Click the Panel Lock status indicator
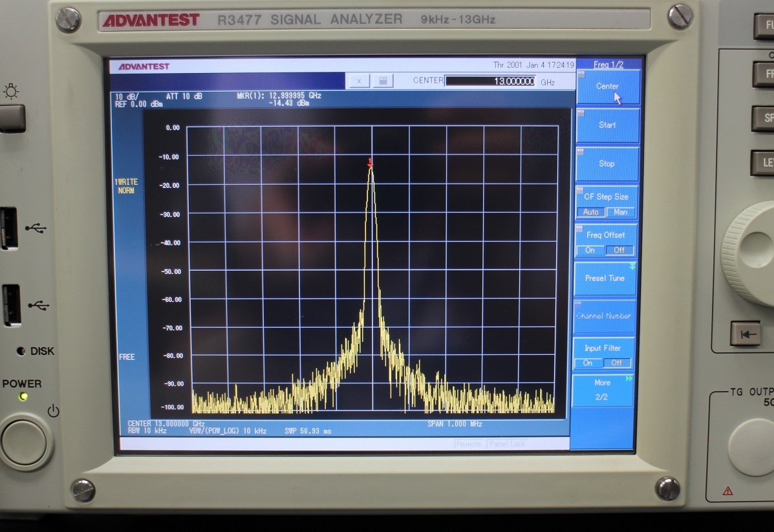This screenshot has width=774, height=532. click(507, 443)
